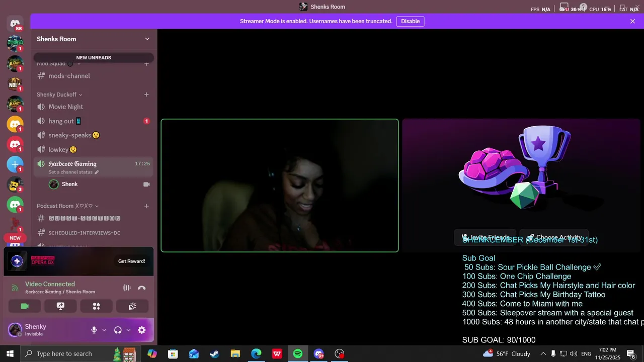Toggle the camera in voice panel
The image size is (644, 362).
[25, 306]
